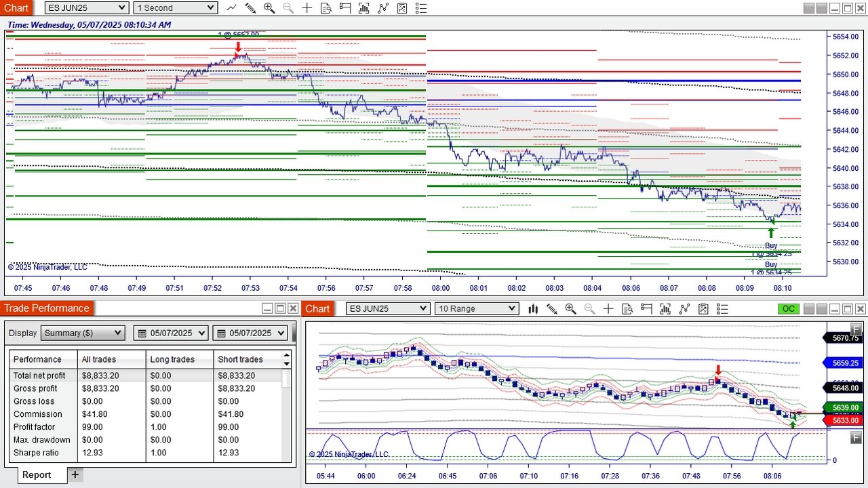Screen dimensions: 868x488
Task: Select the Max. drawdown row label
Action: pyautogui.click(x=41, y=440)
